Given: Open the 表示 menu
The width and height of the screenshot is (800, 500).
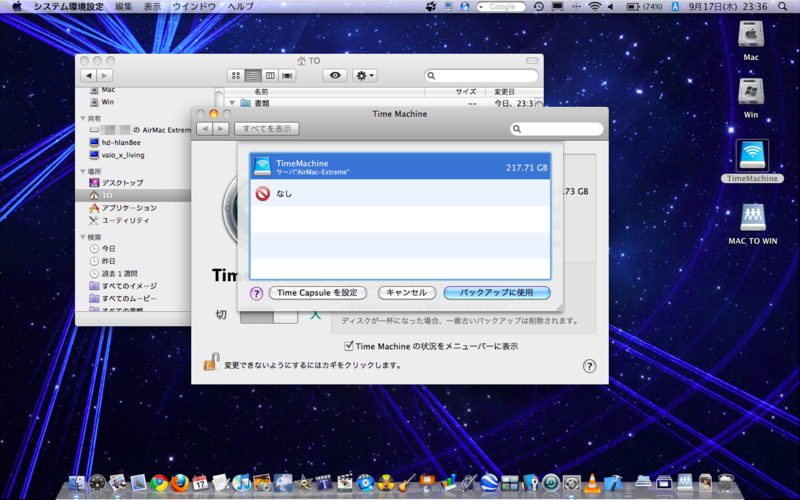Looking at the screenshot, I should (x=152, y=7).
